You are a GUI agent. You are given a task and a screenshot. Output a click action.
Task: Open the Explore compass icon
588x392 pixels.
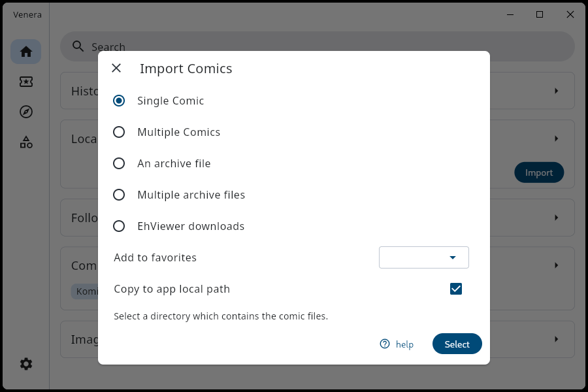pos(26,112)
